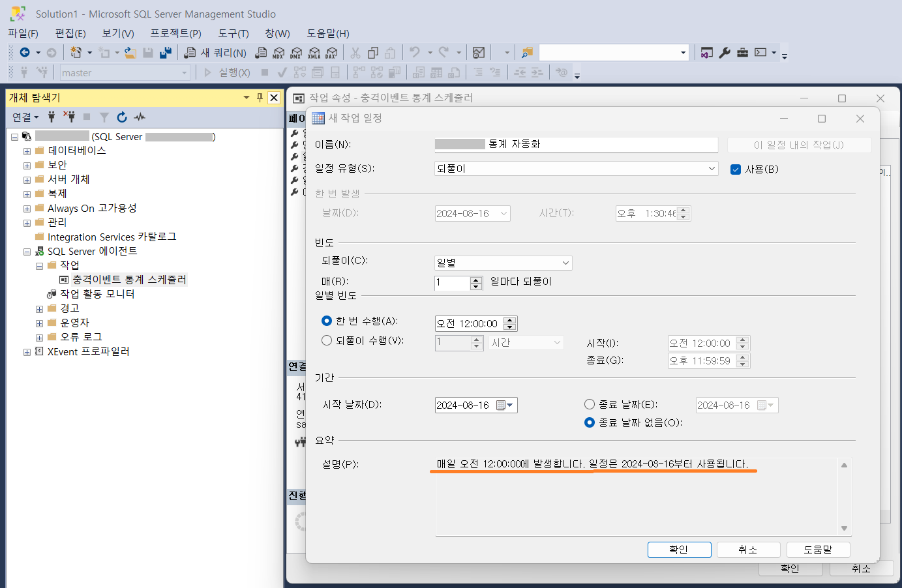The image size is (902, 588).
Task: Click the Command Window icon
Action: point(760,53)
